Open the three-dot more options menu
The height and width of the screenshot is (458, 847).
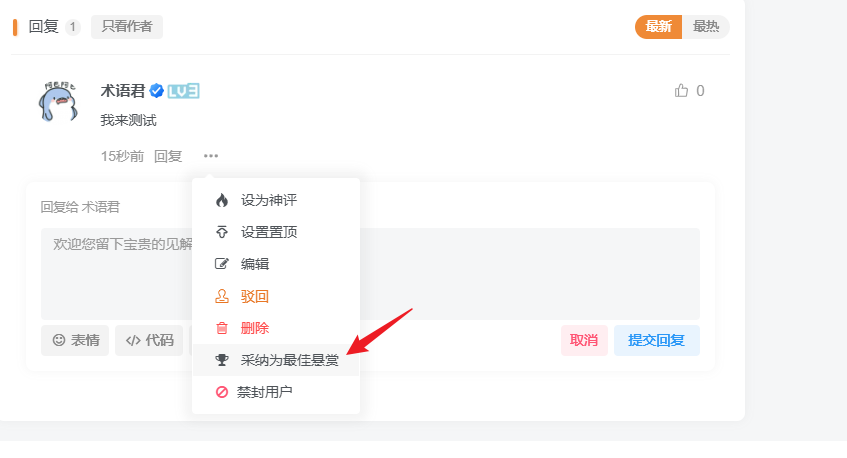[210, 156]
